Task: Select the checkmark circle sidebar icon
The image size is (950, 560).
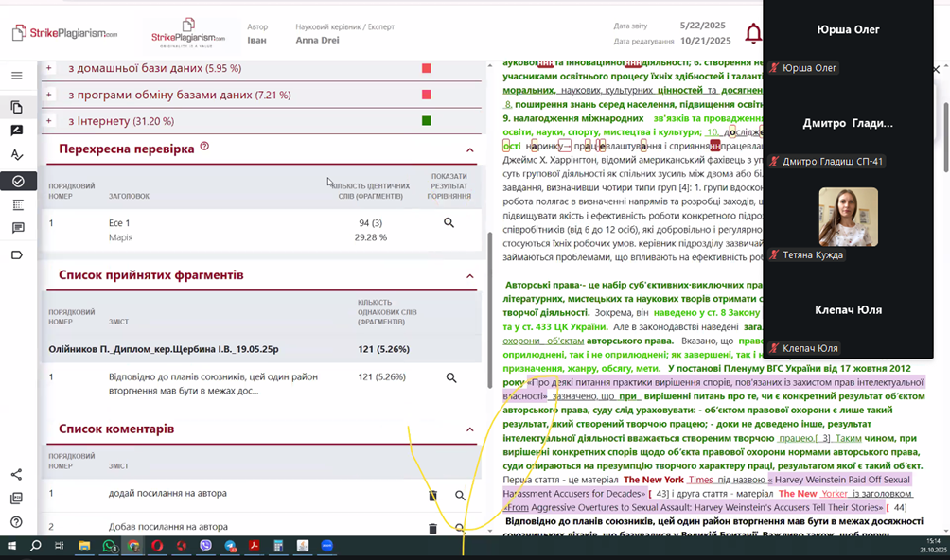Action: (x=17, y=181)
